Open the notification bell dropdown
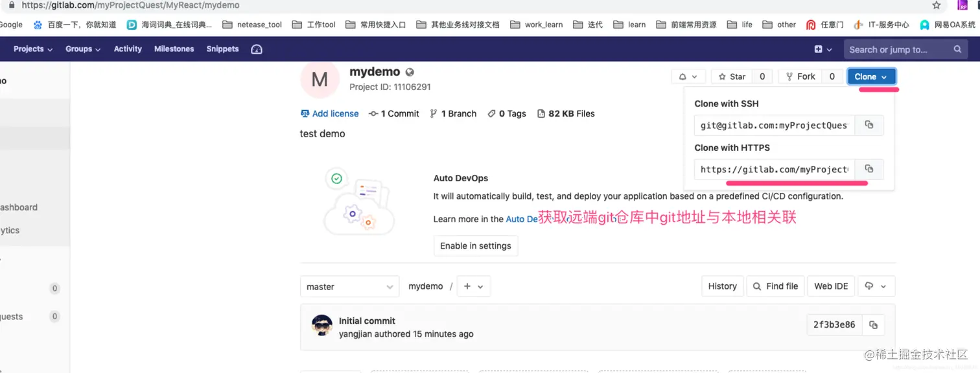 coord(688,76)
